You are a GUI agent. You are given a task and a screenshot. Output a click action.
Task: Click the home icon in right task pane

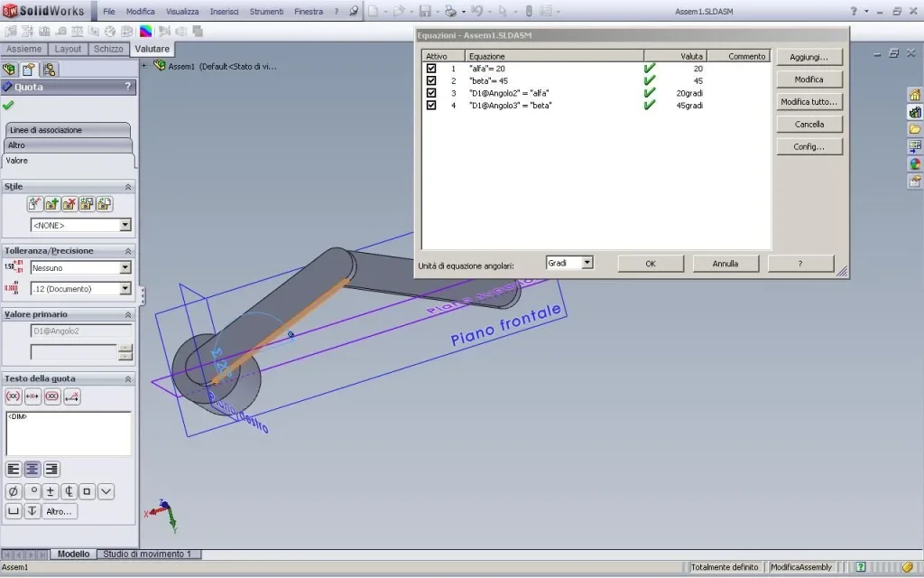click(915, 95)
